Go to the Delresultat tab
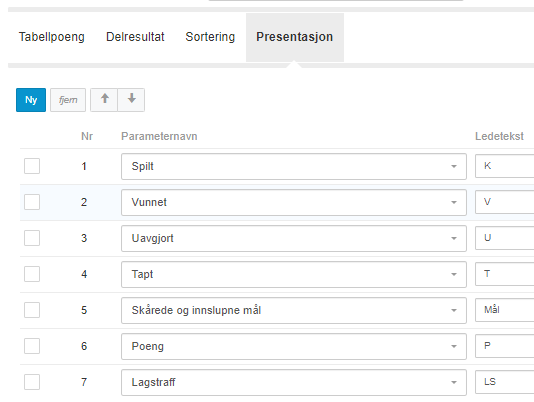Screen dimensions: 534x402 point(135,37)
